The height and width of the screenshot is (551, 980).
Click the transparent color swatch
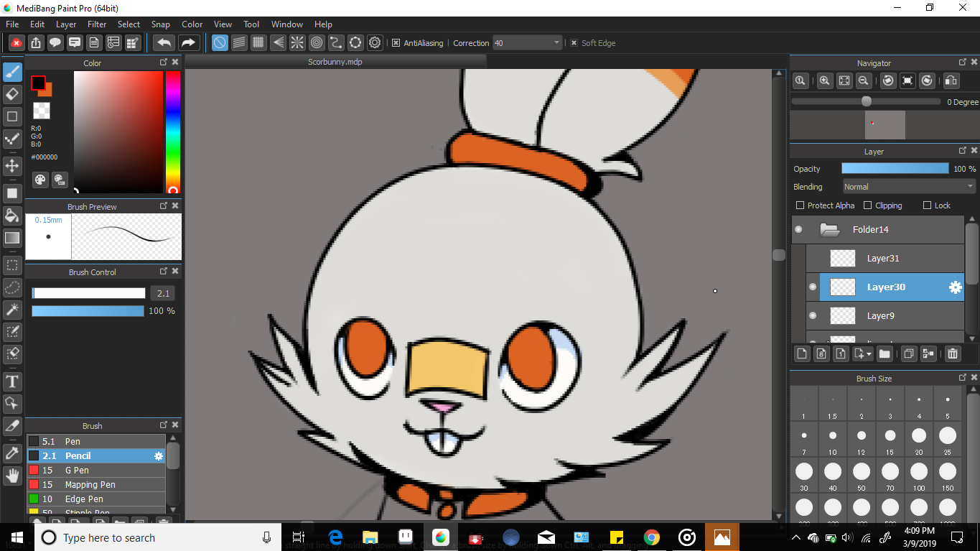click(x=42, y=110)
